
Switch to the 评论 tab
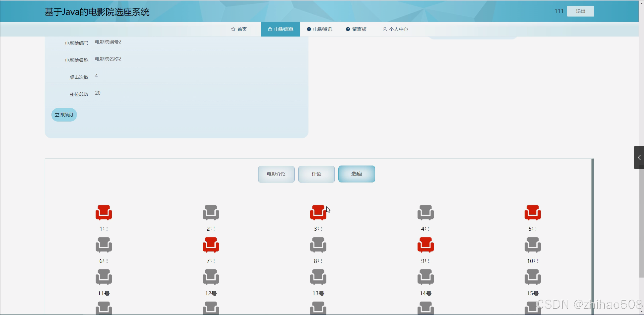tap(316, 174)
